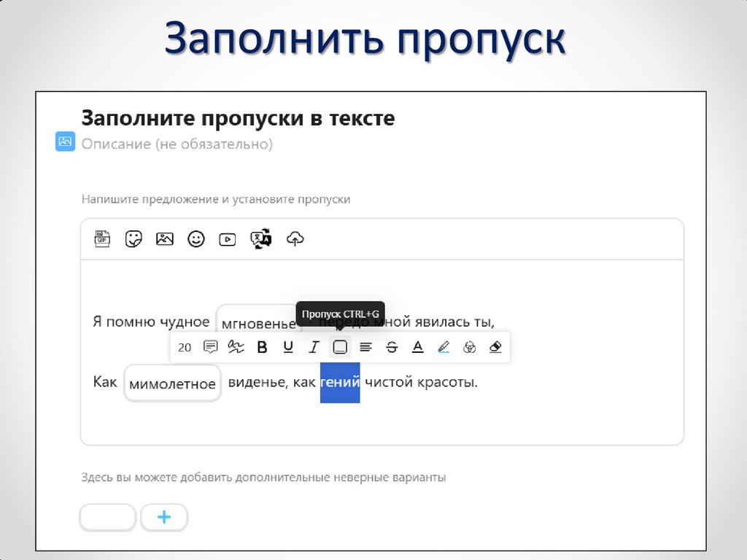Select the gap word 'мимолетное'
Screen dimensions: 747x560
pos(172,384)
